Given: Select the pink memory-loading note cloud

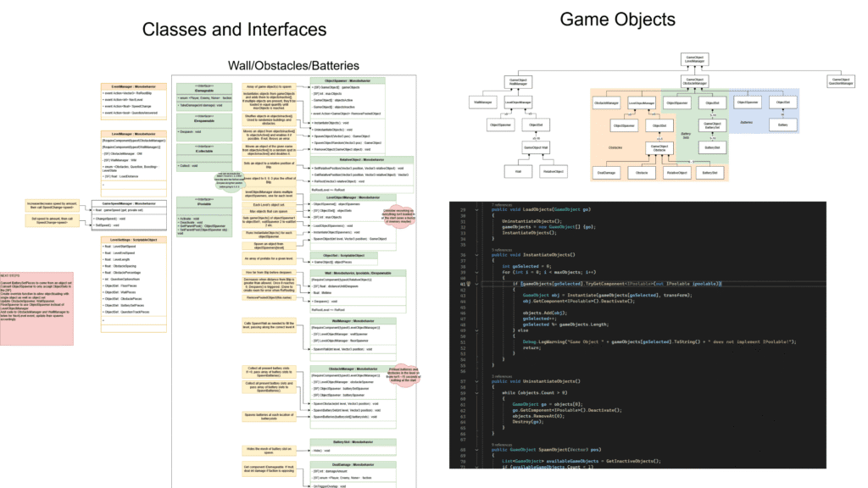Looking at the screenshot, I should (x=398, y=216).
